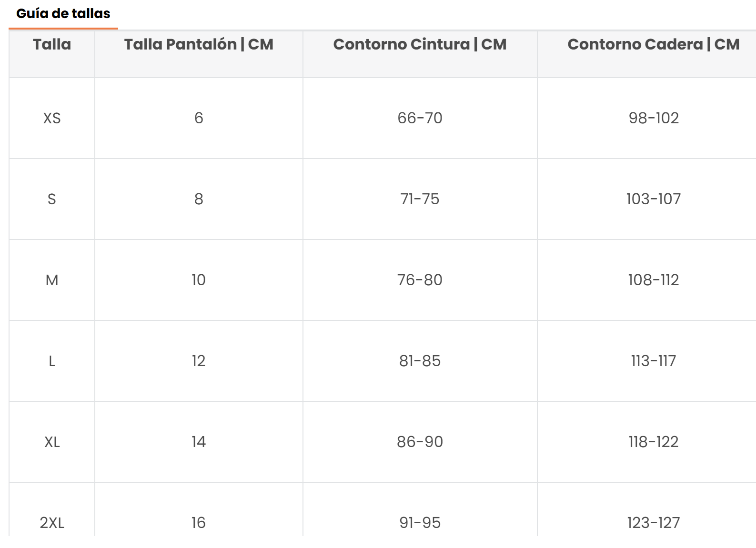Click waist measurement 66-70 cell
The height and width of the screenshot is (548, 756).
coord(420,118)
